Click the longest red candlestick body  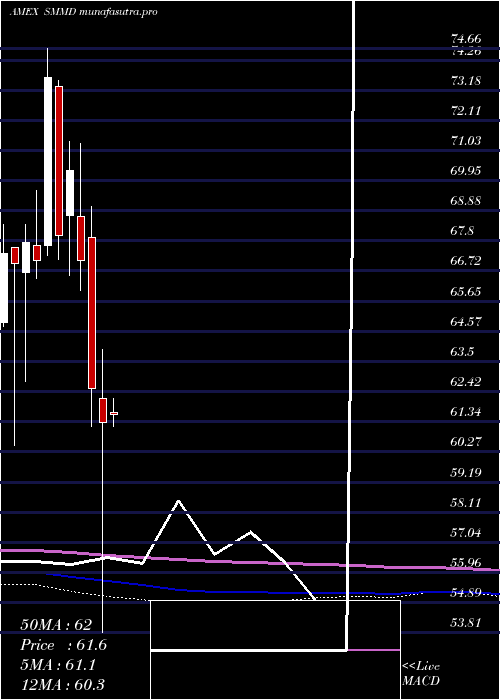pos(92,312)
